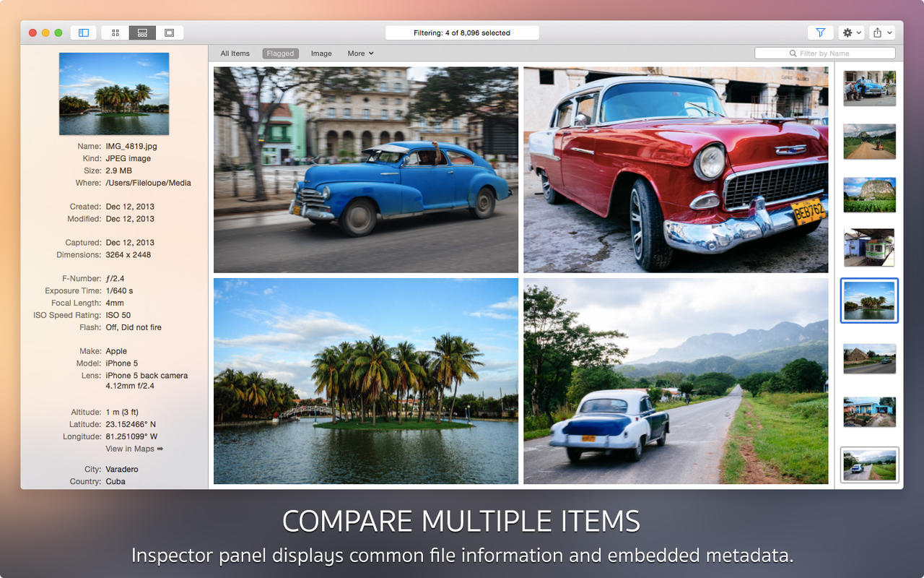This screenshot has height=578, width=924.
Task: Select the Flagged filter tab
Action: [280, 53]
